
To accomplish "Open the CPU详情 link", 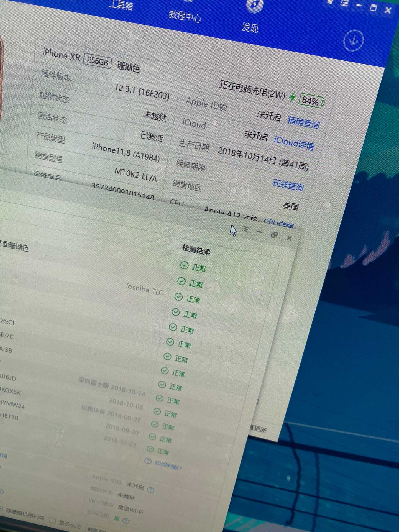I will coord(278,223).
